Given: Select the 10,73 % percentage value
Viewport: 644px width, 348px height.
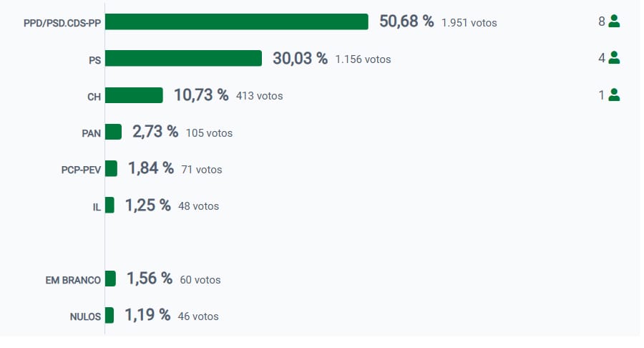Looking at the screenshot, I should tap(201, 95).
